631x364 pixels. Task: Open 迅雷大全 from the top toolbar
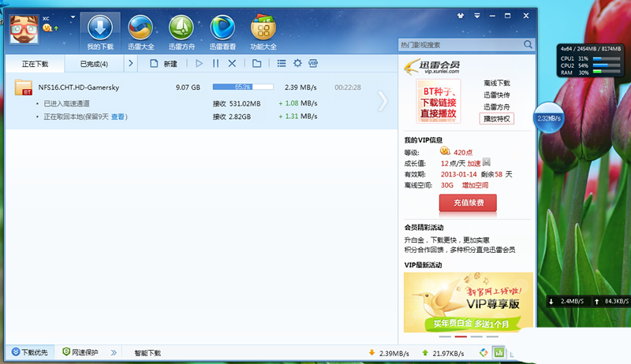tap(141, 32)
